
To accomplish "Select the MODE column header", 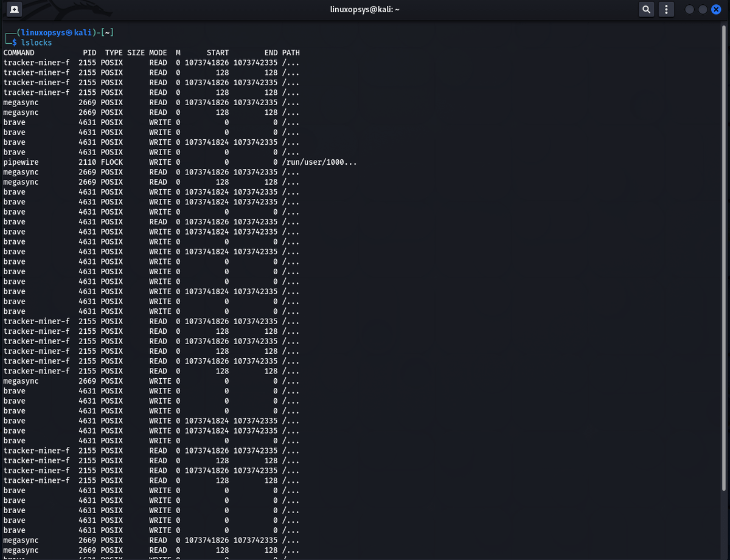I will 158,53.
